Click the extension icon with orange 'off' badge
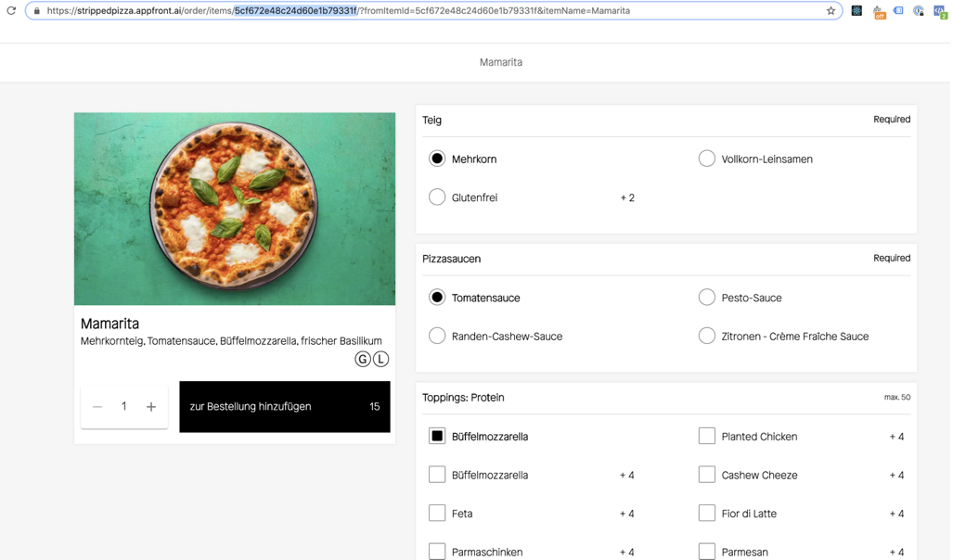 pos(879,11)
